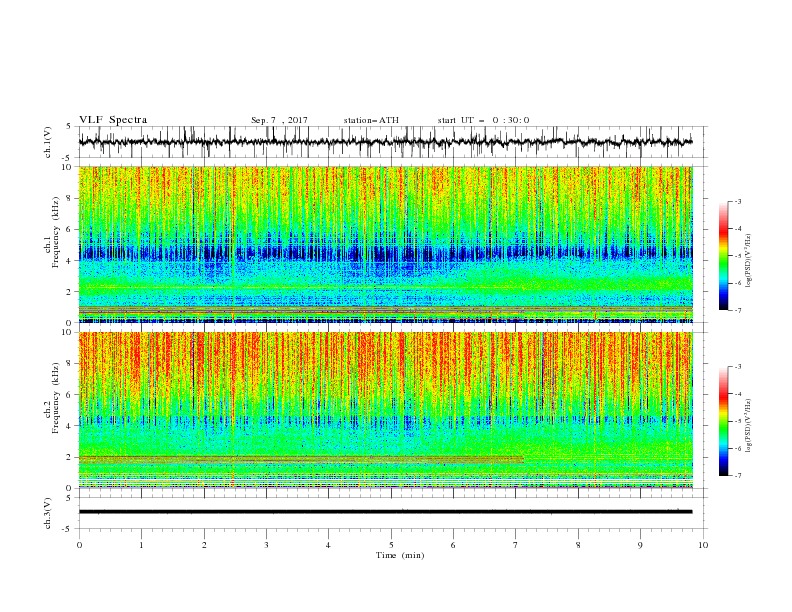This screenshot has height=612, width=792.
Task: Click the "ch.1(V)" waveform axis label
Action: pos(48,142)
